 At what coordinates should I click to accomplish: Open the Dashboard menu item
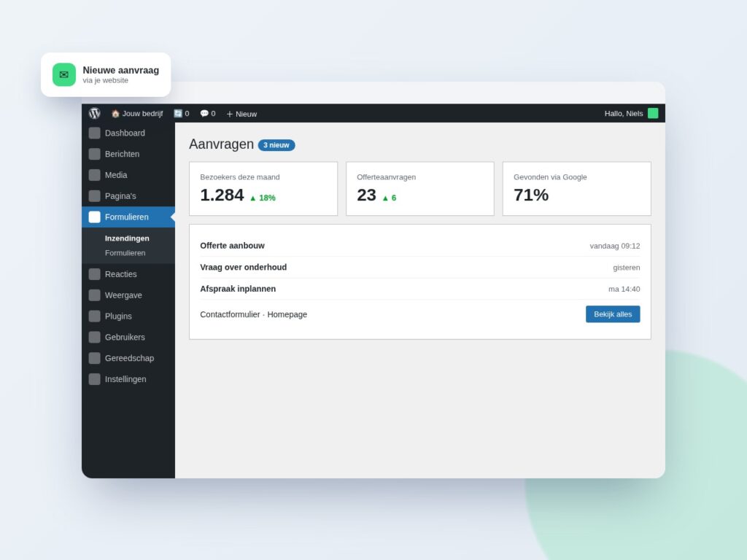(x=128, y=133)
